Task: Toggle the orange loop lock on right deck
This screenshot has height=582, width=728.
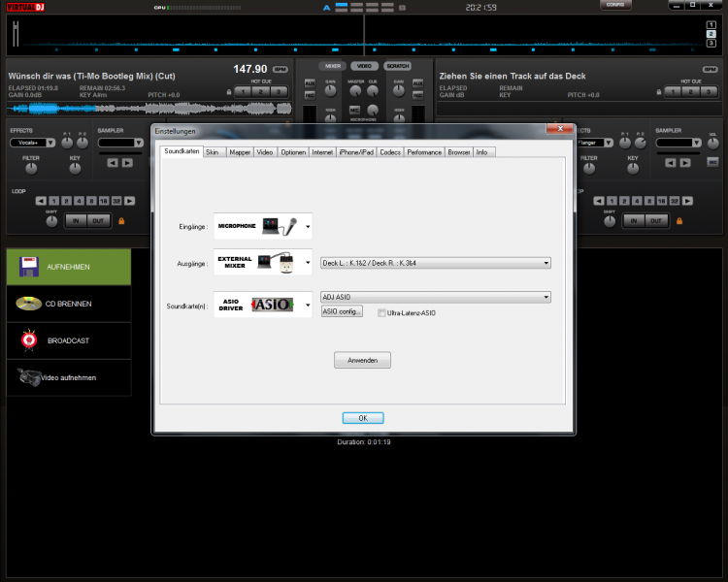Action: [x=679, y=221]
